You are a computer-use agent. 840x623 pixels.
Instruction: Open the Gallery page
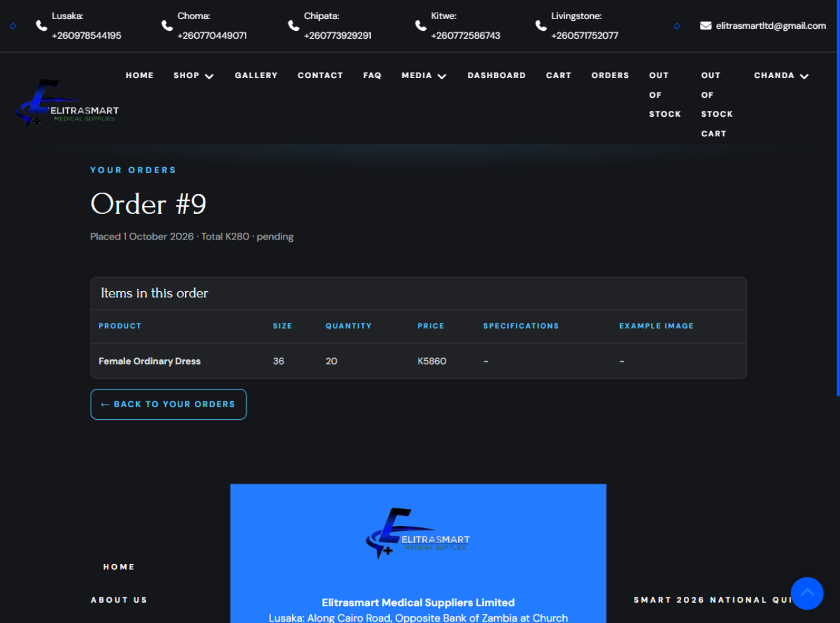point(256,75)
